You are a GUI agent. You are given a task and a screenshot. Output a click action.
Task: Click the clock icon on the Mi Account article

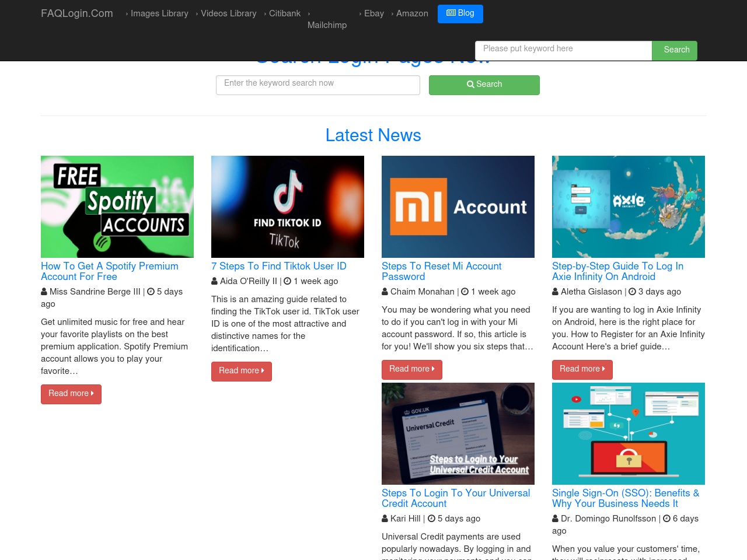(x=465, y=292)
